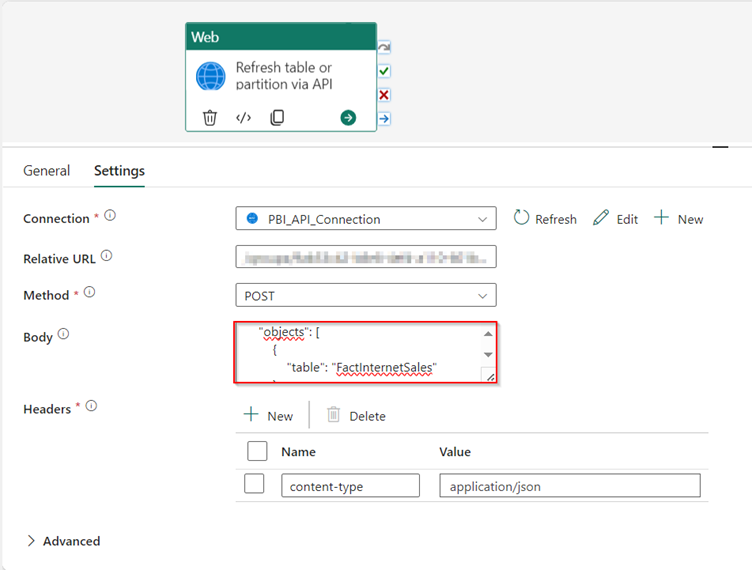Click the green run arrow on Web activity

pyautogui.click(x=348, y=117)
